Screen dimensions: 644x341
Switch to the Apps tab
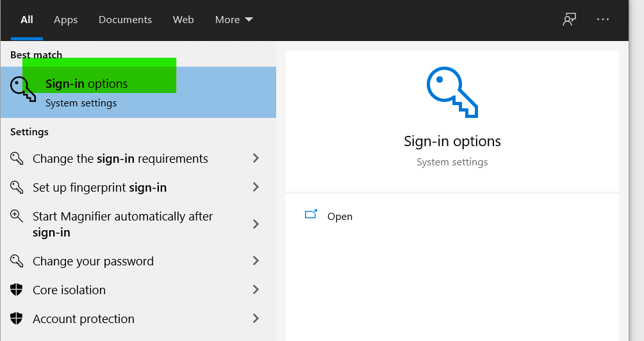point(65,20)
